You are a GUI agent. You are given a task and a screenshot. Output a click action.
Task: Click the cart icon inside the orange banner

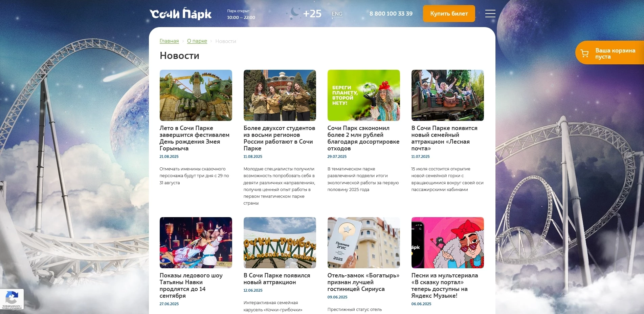click(584, 53)
